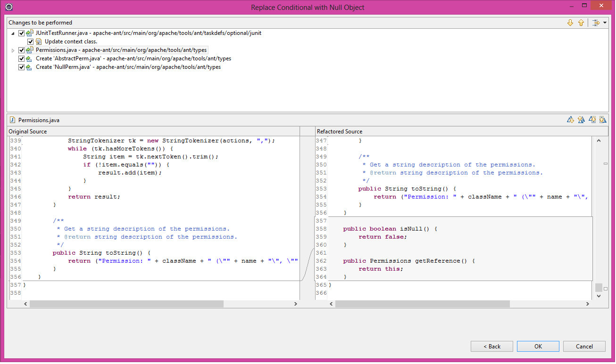Click 'Changes to be performed' label
Screen dimensions: 616x364
[40, 23]
